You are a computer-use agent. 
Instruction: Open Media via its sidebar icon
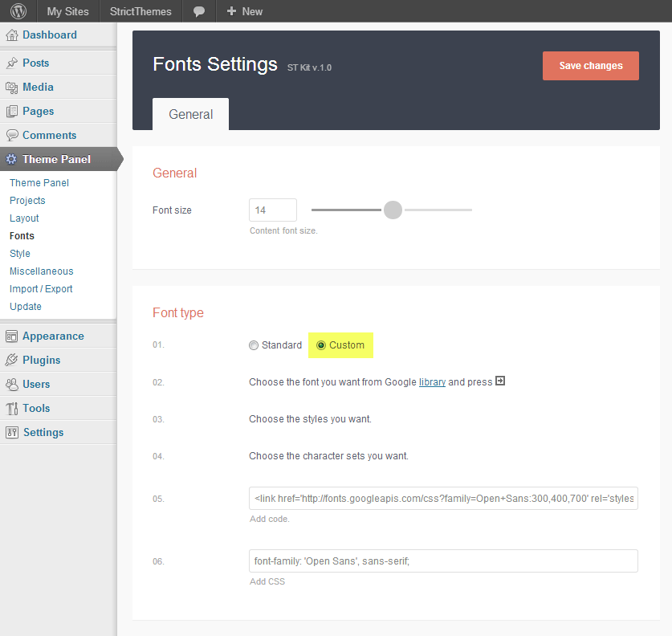click(12, 88)
